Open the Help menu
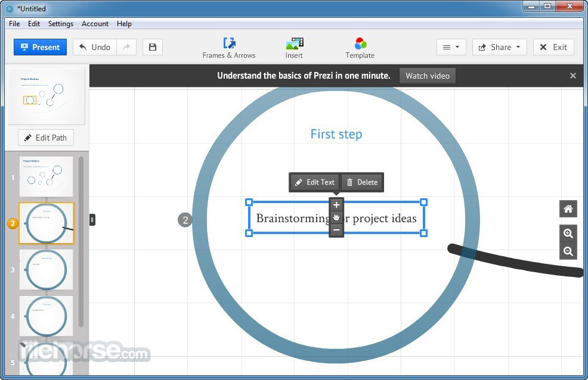Image resolution: width=588 pixels, height=380 pixels. click(x=124, y=24)
